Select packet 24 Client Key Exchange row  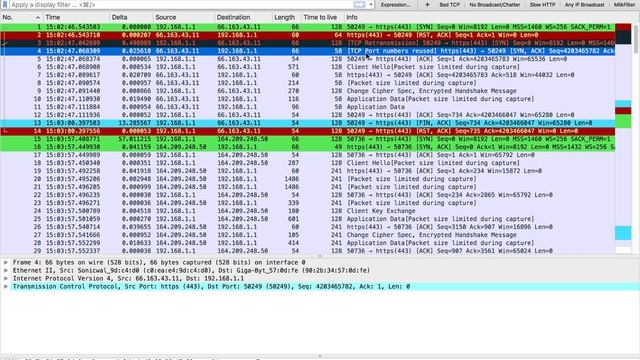307,211
